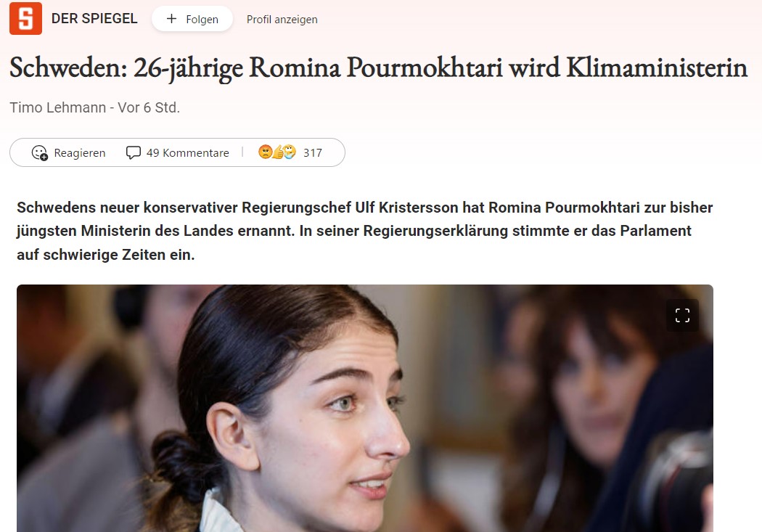Click the orange Der Spiegel logo icon

click(x=25, y=18)
